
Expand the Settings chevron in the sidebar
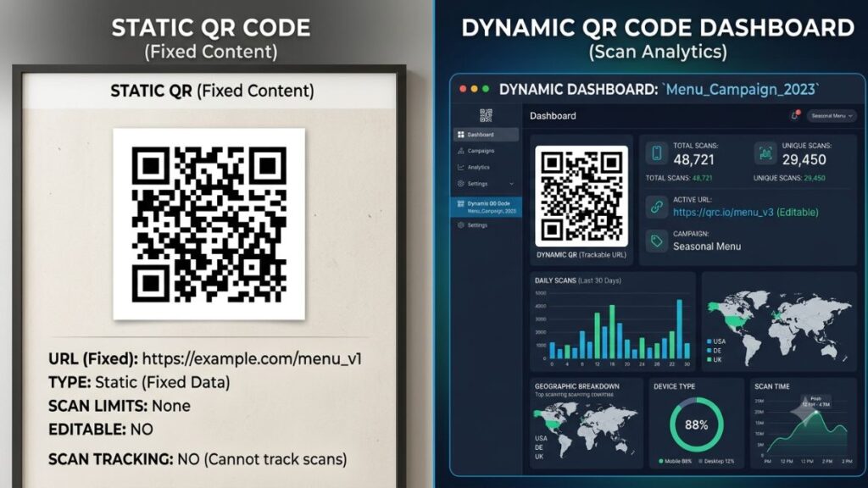511,184
